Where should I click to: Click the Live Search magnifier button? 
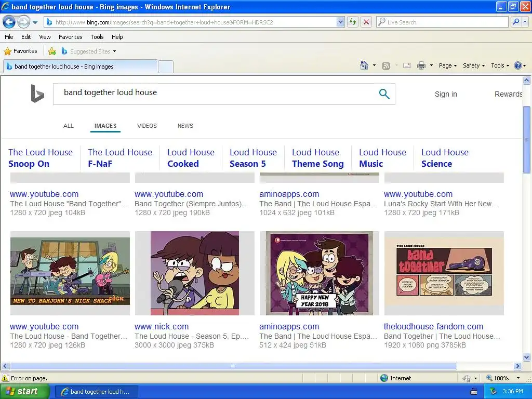pos(516,22)
